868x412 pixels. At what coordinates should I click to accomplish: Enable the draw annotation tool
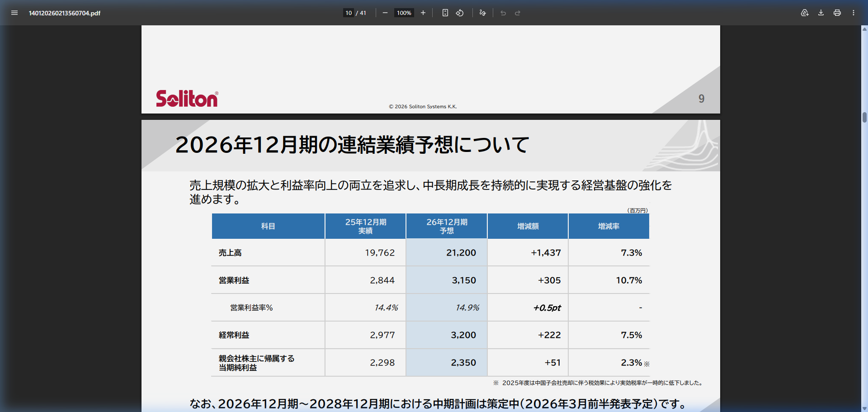point(482,13)
